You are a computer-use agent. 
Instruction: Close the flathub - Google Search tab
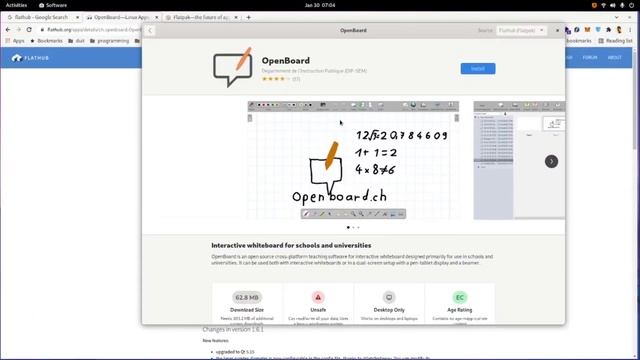click(77, 18)
